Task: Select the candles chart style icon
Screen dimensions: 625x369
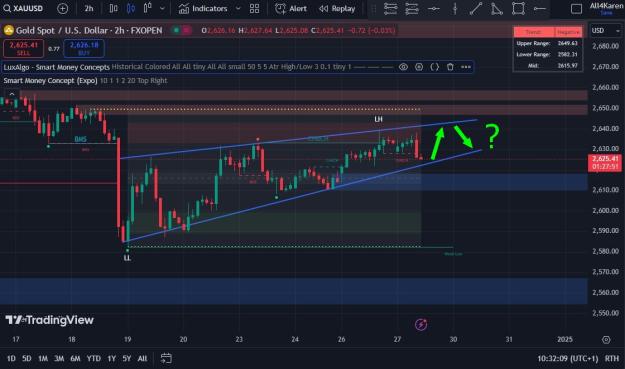Action: (131, 8)
